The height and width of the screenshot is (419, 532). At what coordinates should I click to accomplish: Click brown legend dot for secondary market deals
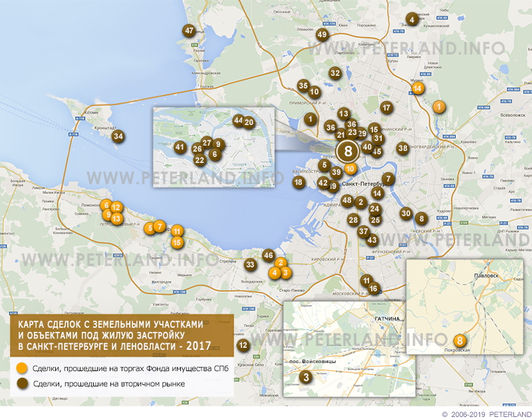[23, 384]
